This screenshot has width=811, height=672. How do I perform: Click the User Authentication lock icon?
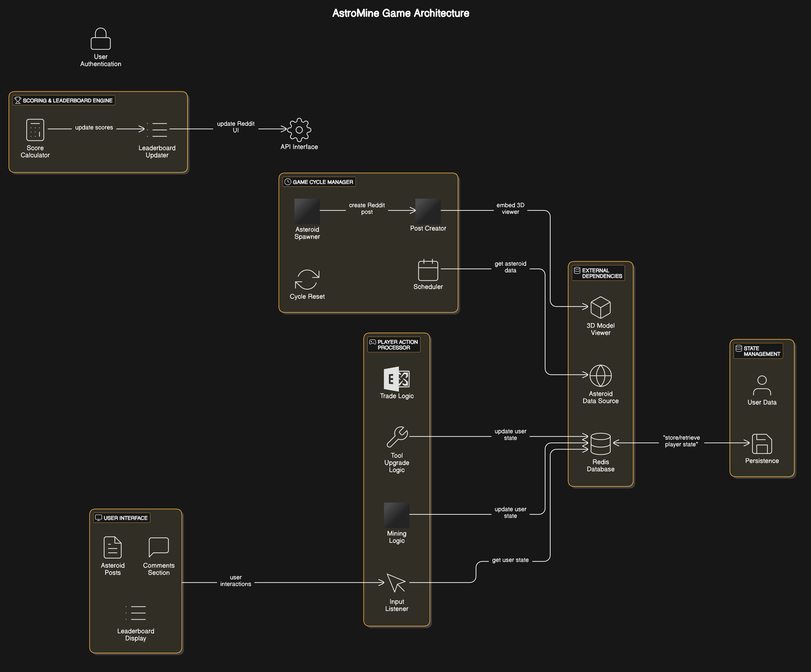[x=100, y=39]
